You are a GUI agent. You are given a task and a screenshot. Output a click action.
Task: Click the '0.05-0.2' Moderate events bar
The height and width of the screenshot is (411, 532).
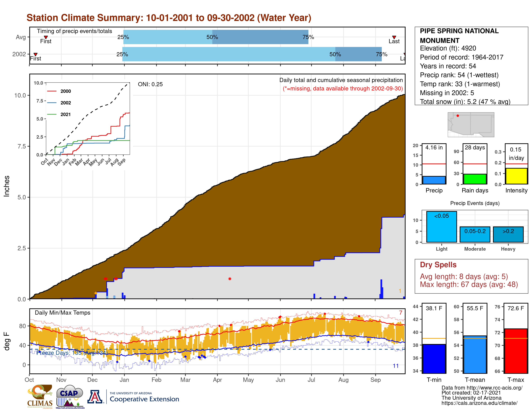(x=475, y=235)
